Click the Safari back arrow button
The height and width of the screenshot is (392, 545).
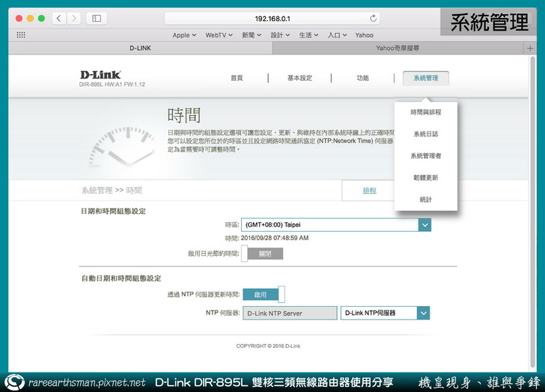(58, 18)
